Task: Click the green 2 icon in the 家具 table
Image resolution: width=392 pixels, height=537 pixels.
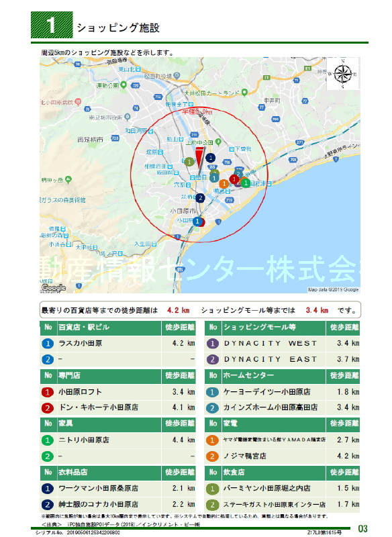Action: 48,456
